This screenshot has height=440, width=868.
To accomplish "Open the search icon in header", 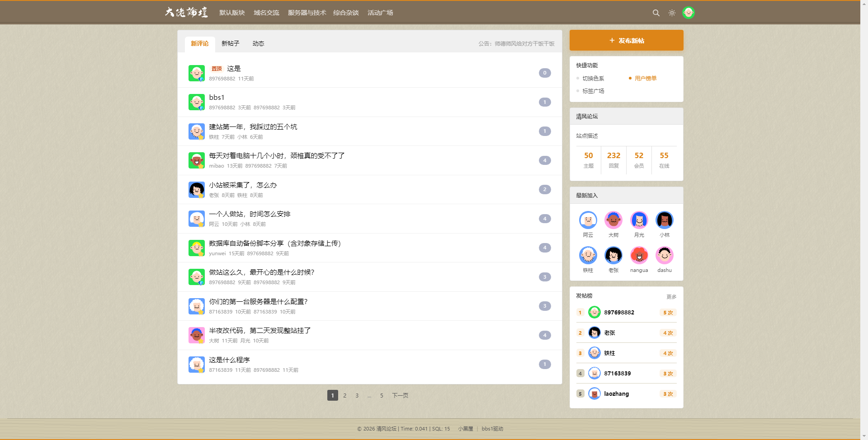I will pos(656,13).
